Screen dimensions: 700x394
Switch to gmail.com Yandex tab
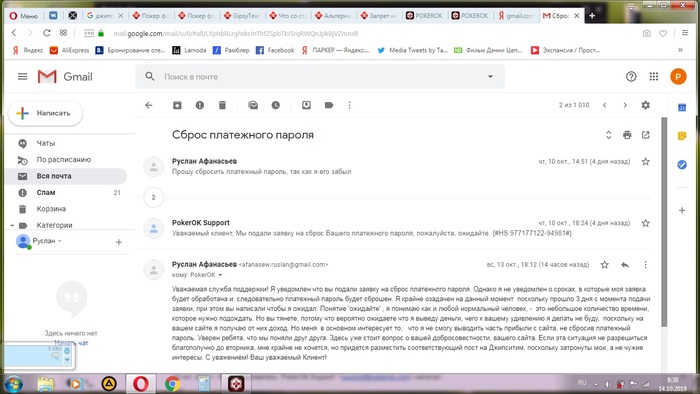point(516,16)
